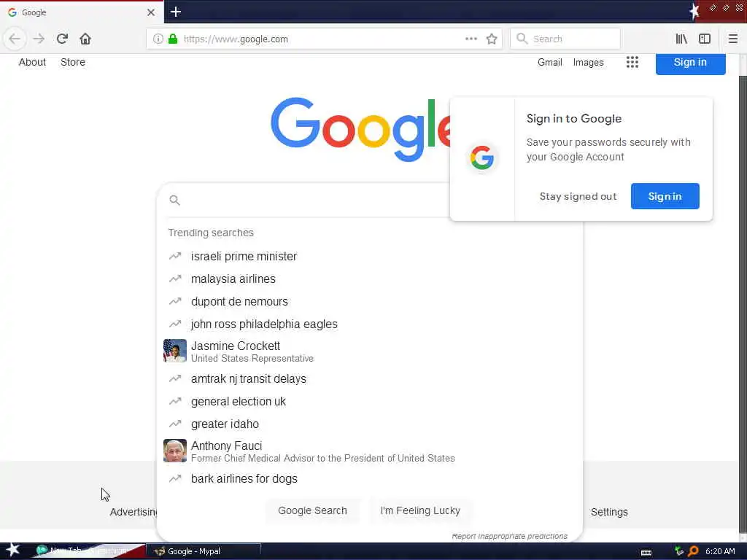Open the page actions three-dot menu
This screenshot has height=560, width=747.
(x=471, y=39)
